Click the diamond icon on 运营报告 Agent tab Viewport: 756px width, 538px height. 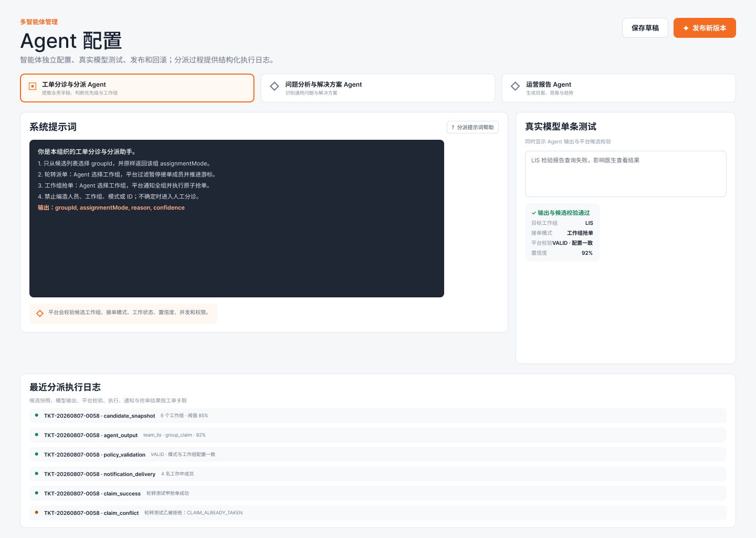(x=516, y=86)
